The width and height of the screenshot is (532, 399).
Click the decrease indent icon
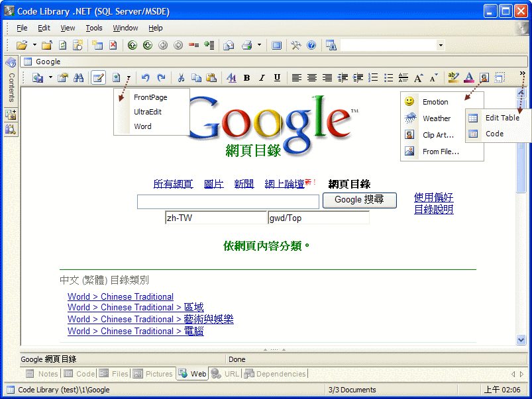[343, 78]
